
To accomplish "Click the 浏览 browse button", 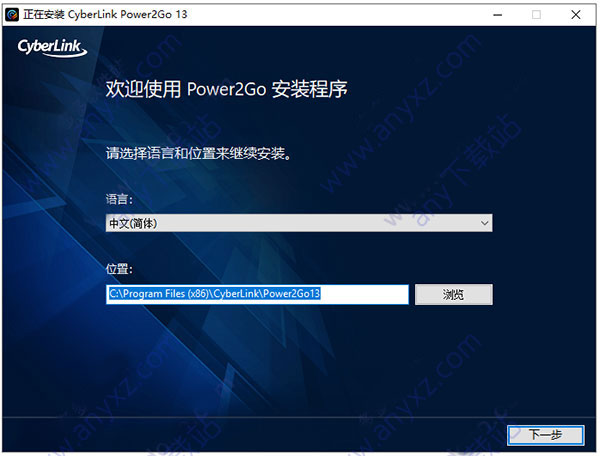I will [x=453, y=294].
